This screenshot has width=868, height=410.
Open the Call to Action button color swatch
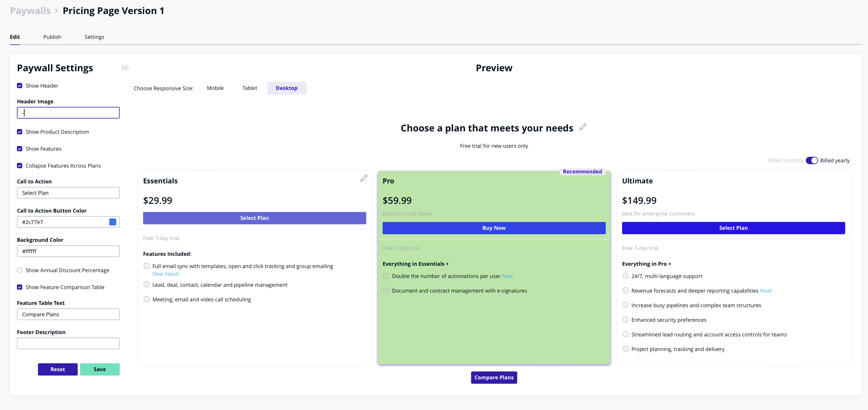click(113, 222)
